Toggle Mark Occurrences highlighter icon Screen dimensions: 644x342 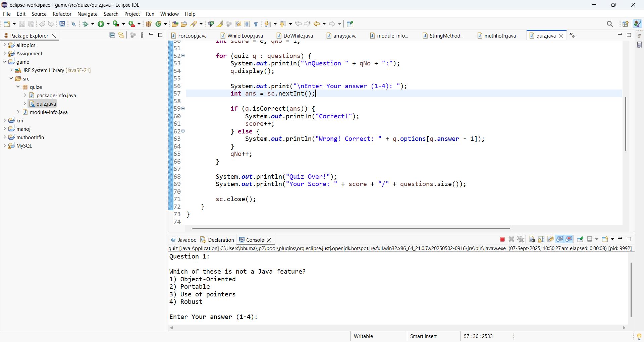[x=220, y=24]
